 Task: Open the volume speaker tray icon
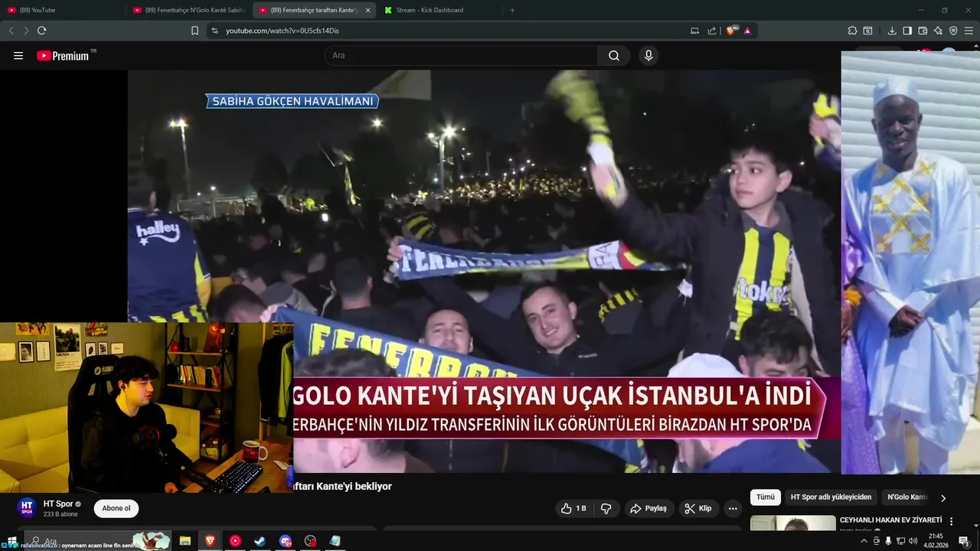913,541
